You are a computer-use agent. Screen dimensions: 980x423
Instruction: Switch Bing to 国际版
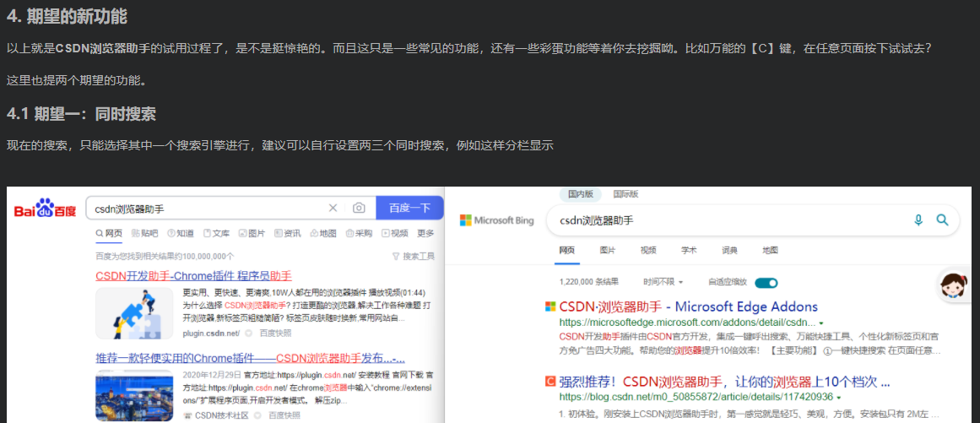click(625, 194)
